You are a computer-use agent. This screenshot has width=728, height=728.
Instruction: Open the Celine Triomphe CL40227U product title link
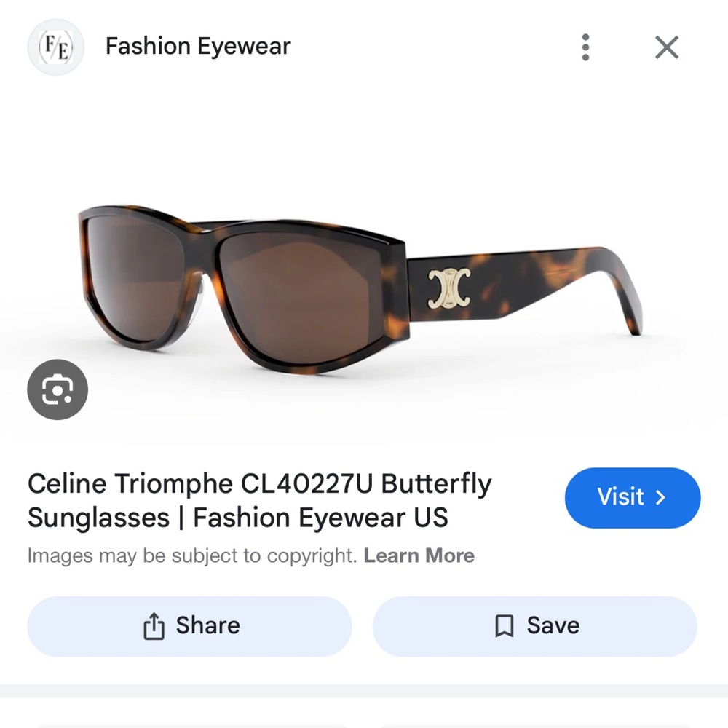pyautogui.click(x=260, y=500)
